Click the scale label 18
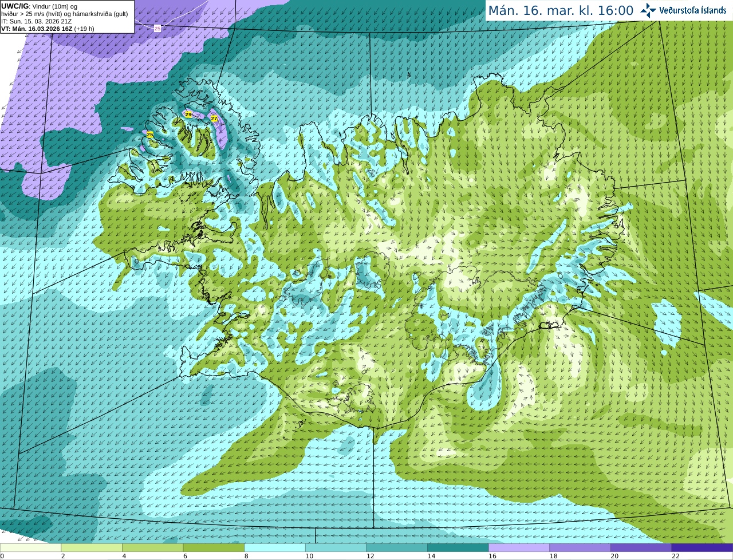Viewport: 733px width, 560px height. [x=553, y=556]
